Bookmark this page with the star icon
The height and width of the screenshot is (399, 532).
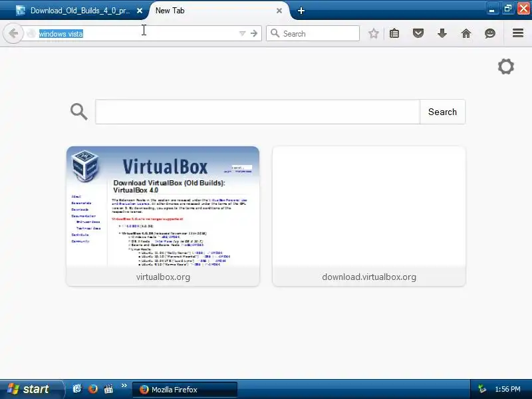(x=374, y=33)
